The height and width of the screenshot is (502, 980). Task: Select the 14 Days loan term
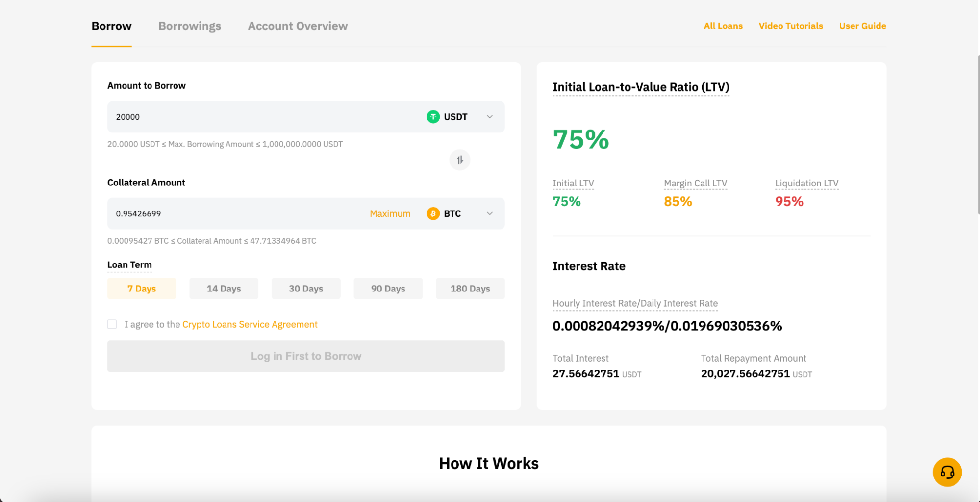coord(224,289)
